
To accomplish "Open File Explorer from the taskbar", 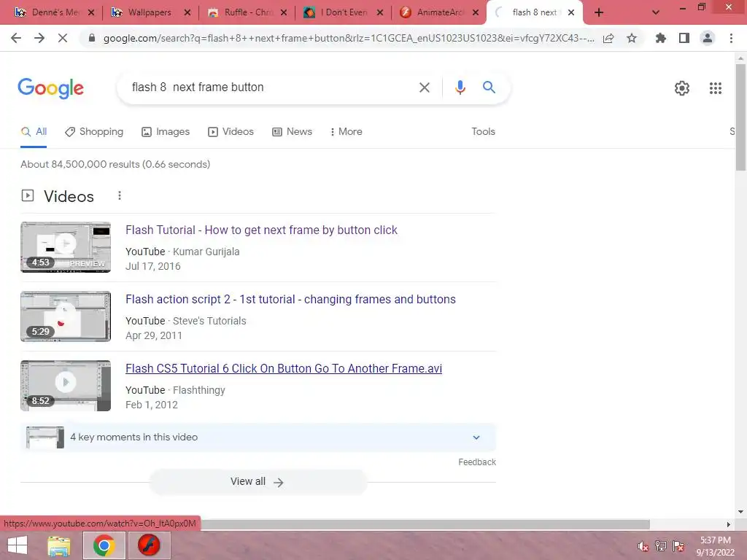I will coord(59,545).
